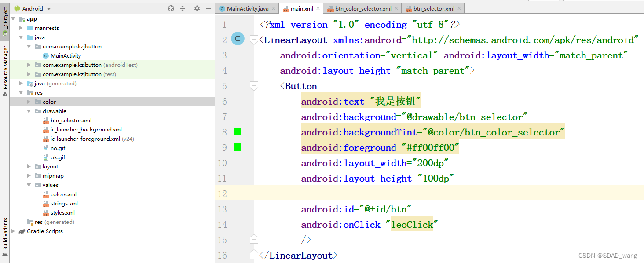The image size is (644, 263).
Task: Close the main.xml tab
Action: click(319, 8)
